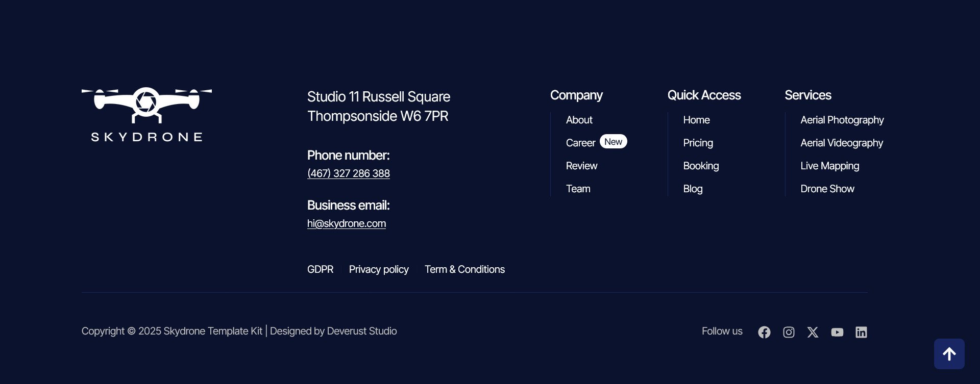Open the LinkedIn social icon

[861, 332]
